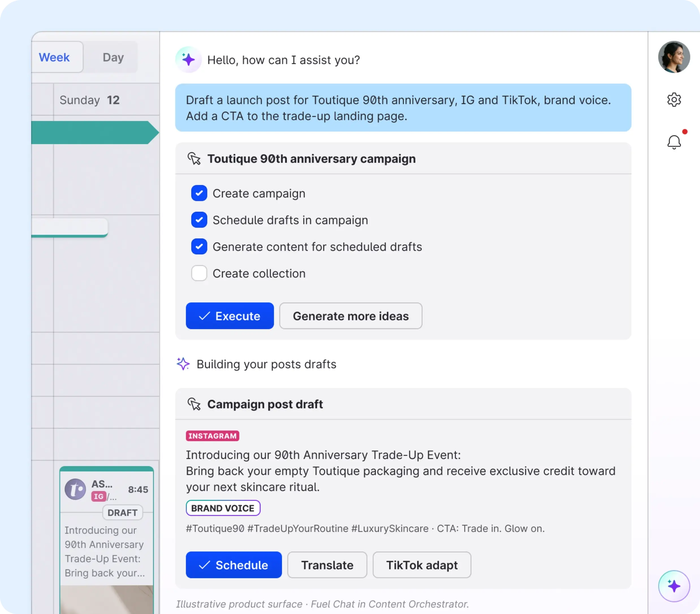700x614 pixels.
Task: Click the Campaign post draft heading
Action: point(265,404)
